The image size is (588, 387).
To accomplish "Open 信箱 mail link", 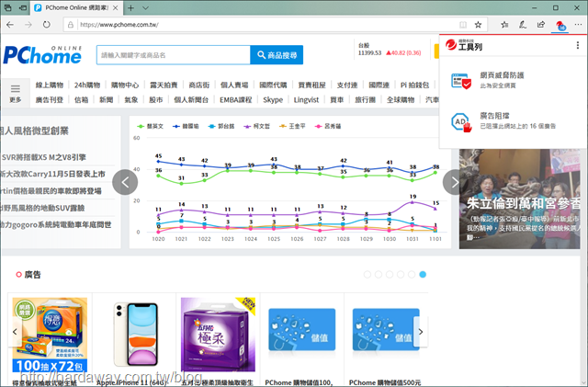I will pos(81,100).
